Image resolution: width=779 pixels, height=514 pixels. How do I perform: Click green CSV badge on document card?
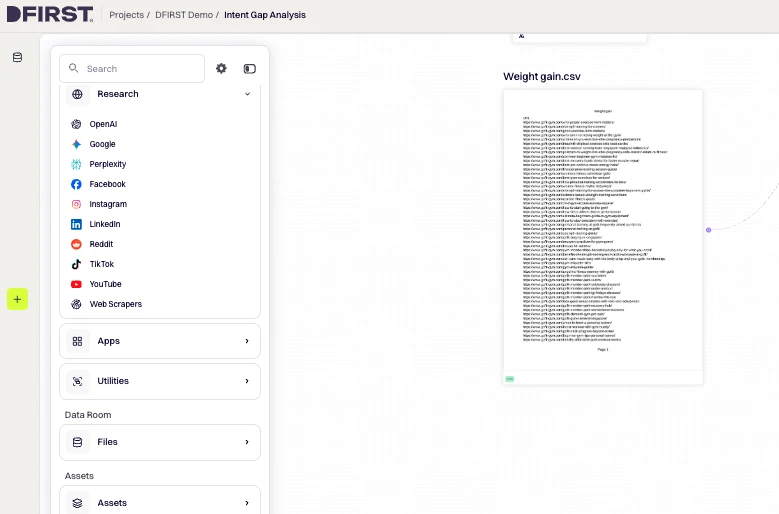pyautogui.click(x=510, y=379)
